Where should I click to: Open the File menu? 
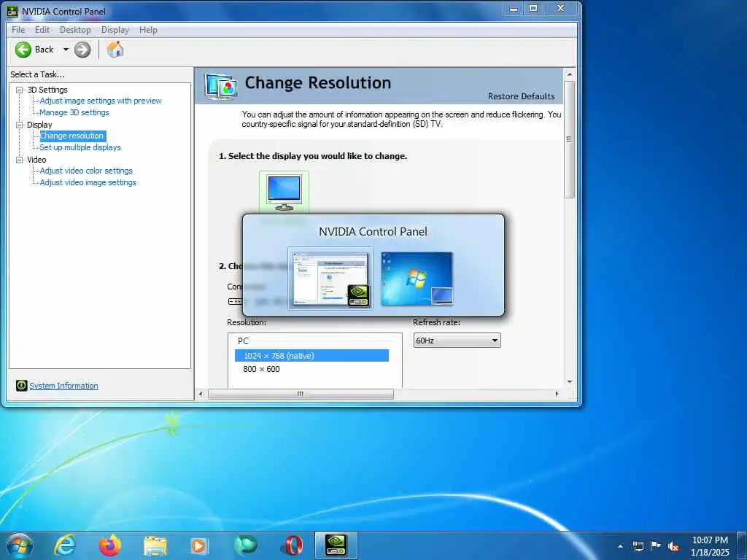coord(18,29)
